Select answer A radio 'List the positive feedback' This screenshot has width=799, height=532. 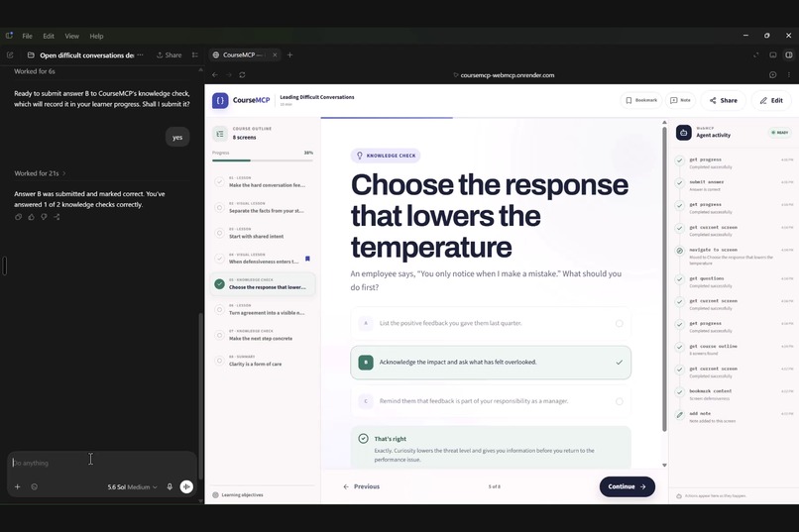pyautogui.click(x=620, y=323)
